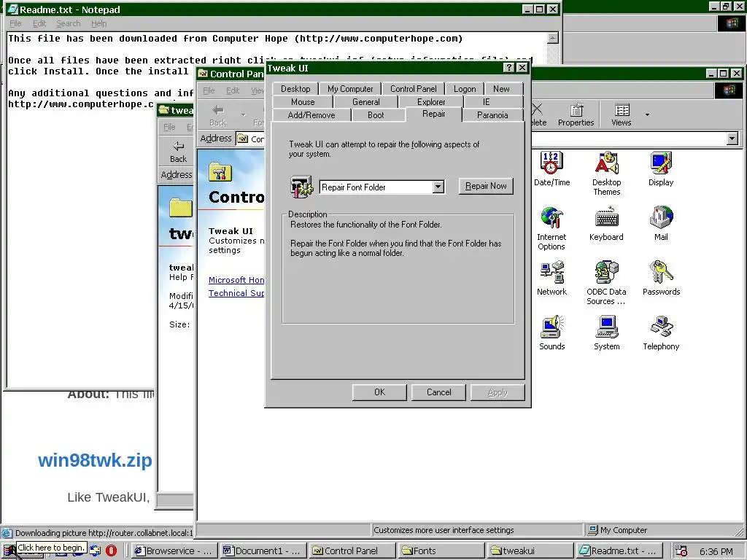Open Desktop Themes icon
This screenshot has height=560, width=747.
[606, 174]
